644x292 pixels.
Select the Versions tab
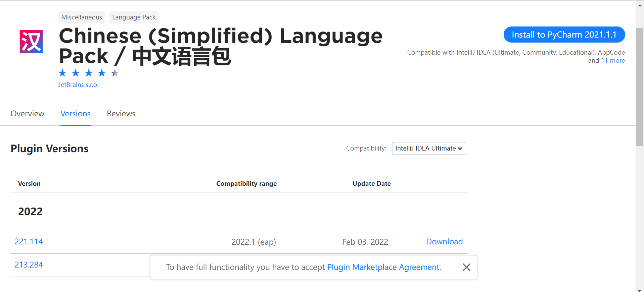[x=76, y=114]
